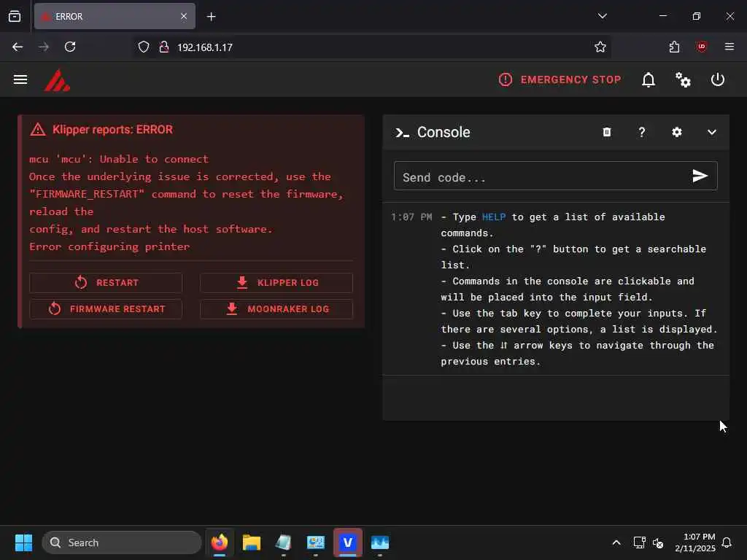The height and width of the screenshot is (560, 747).
Task: Open Firefox View recent browsing icon
Action: [15, 16]
